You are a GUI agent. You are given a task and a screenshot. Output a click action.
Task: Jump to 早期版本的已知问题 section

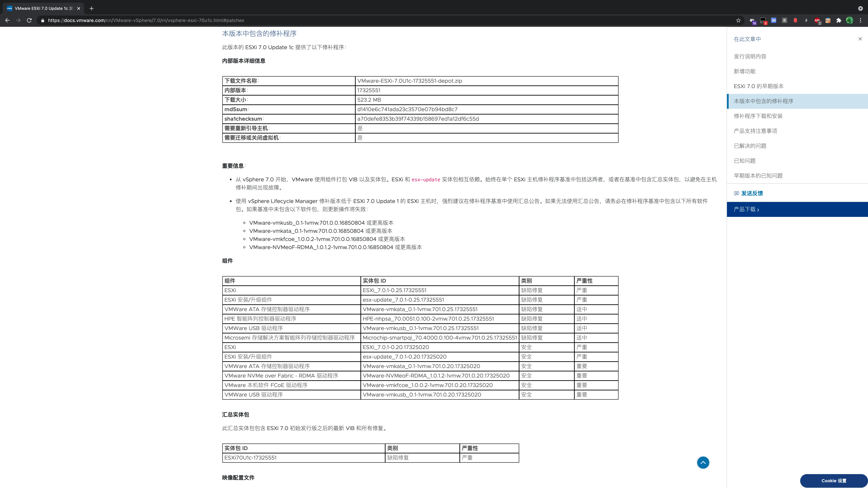coord(758,176)
